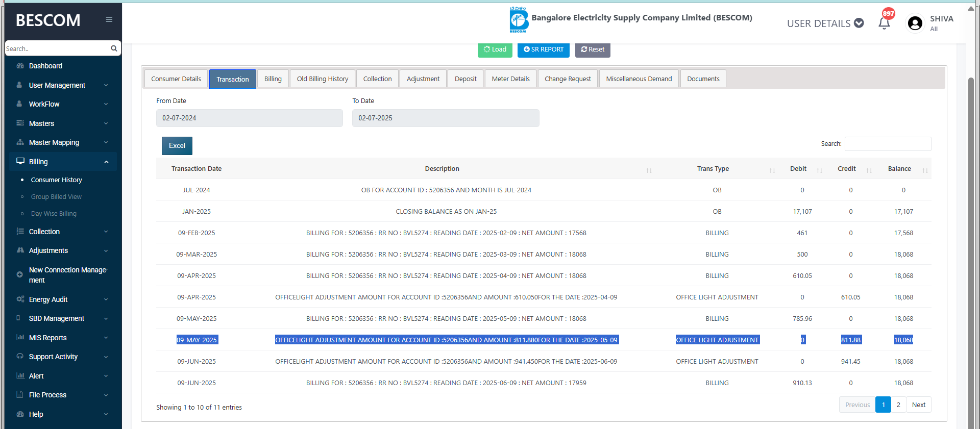Screen dimensions: 980x429
Task: Click the Dashboard icon in sidebar
Action: click(20, 66)
